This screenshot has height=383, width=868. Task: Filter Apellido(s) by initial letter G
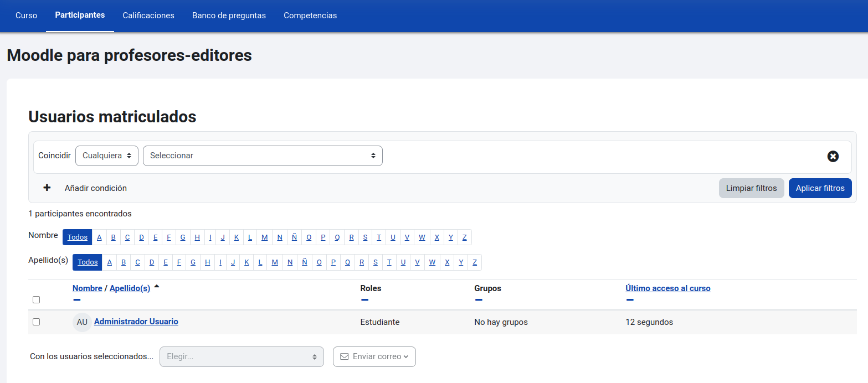[x=193, y=262]
